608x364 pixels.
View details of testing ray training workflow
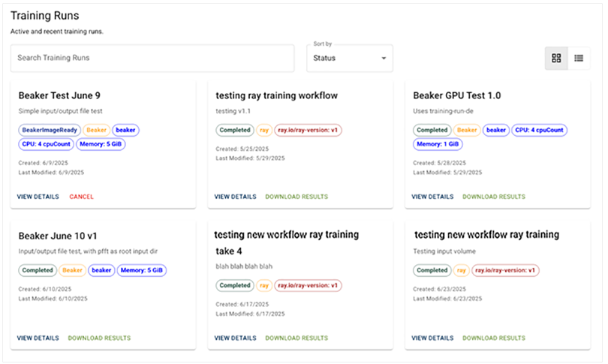click(x=235, y=197)
